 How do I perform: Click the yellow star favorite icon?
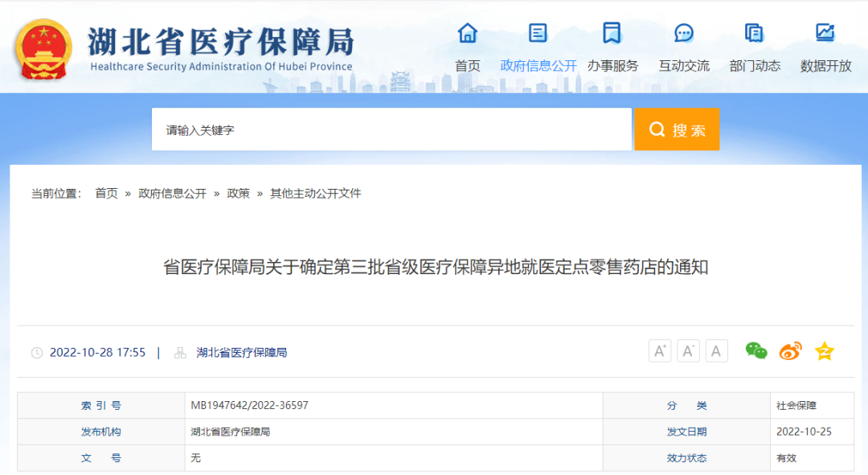pos(825,351)
